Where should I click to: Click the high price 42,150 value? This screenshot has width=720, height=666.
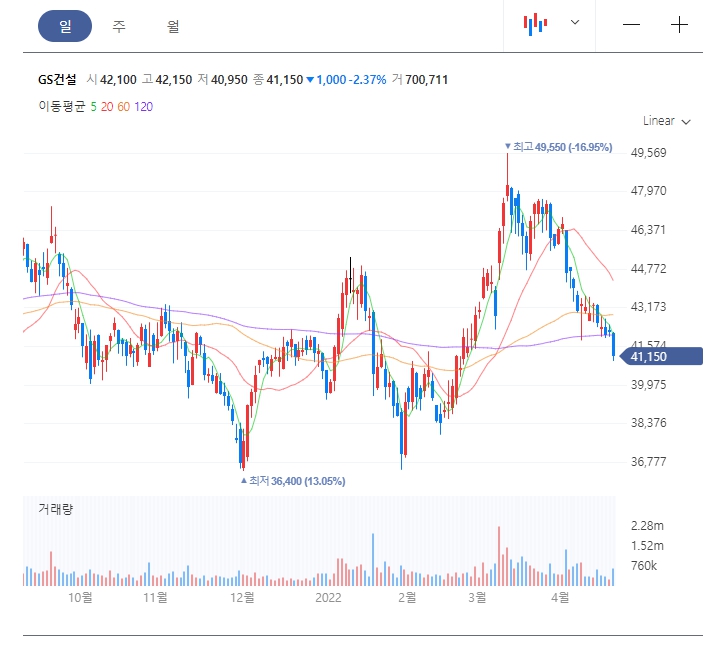(x=174, y=80)
